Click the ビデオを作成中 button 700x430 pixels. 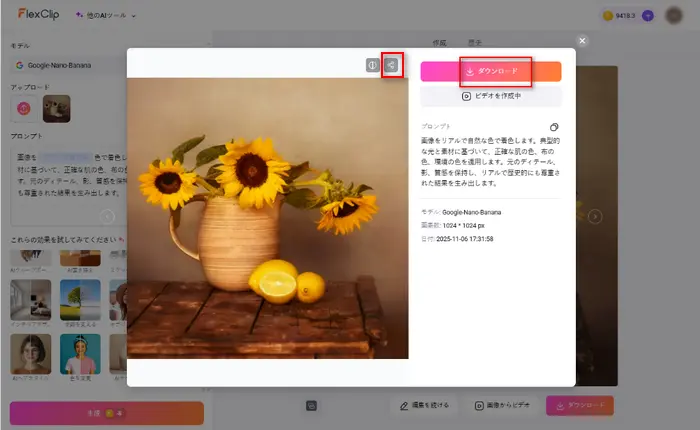click(x=491, y=96)
